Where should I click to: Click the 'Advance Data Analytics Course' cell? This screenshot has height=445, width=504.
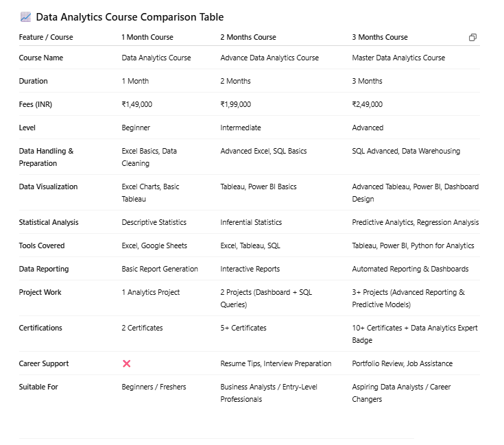(269, 58)
